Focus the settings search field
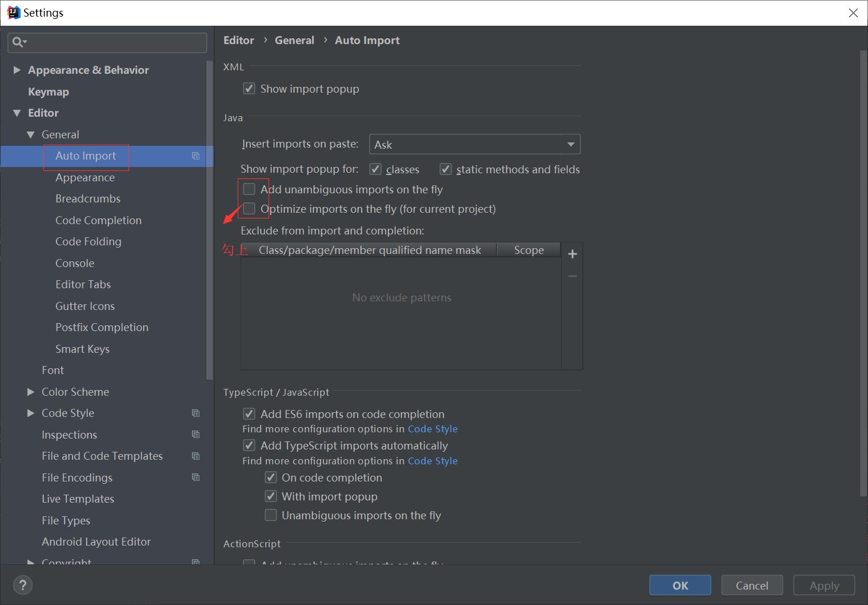 click(107, 42)
